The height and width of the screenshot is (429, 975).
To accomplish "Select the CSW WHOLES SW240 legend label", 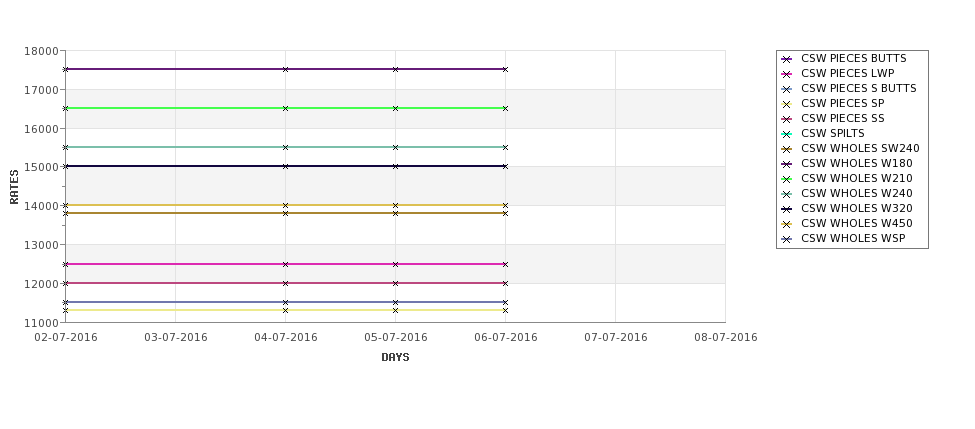I will pos(860,149).
